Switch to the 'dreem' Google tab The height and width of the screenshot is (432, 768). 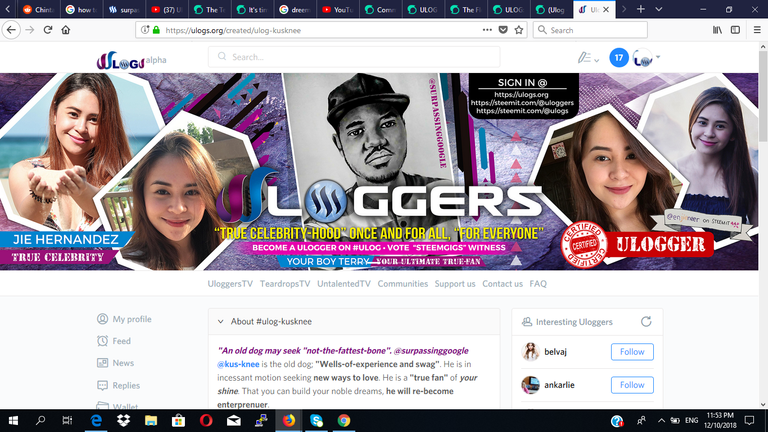point(295,9)
